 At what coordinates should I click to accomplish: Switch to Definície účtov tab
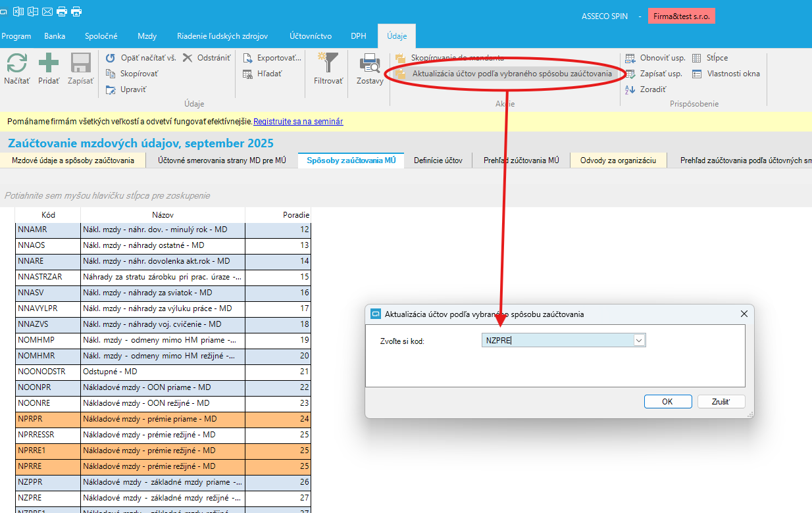click(438, 160)
